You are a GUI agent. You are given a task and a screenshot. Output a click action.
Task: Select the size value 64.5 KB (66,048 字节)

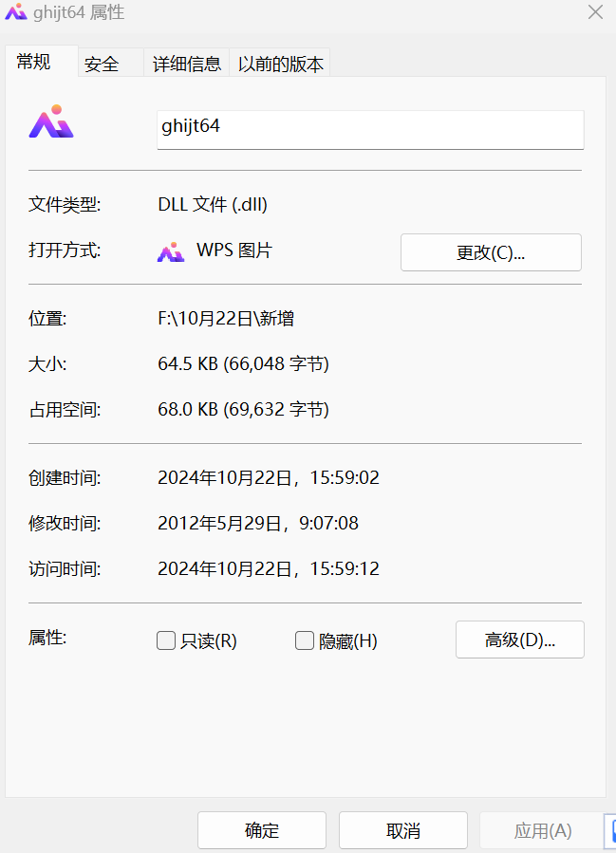tap(243, 364)
